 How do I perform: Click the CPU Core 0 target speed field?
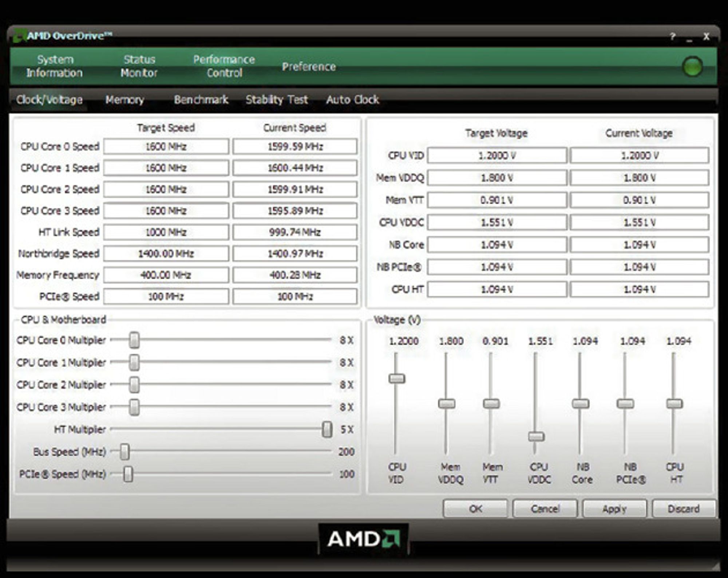pos(166,146)
